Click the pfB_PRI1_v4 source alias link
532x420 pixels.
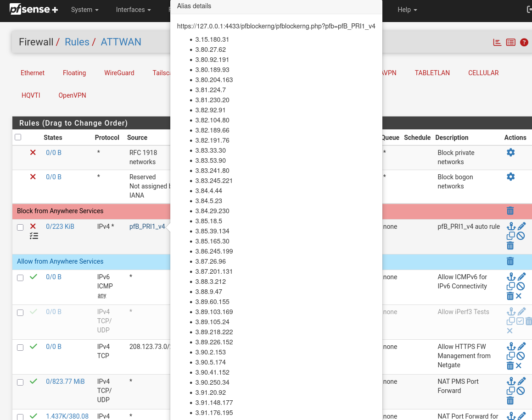[x=147, y=227]
